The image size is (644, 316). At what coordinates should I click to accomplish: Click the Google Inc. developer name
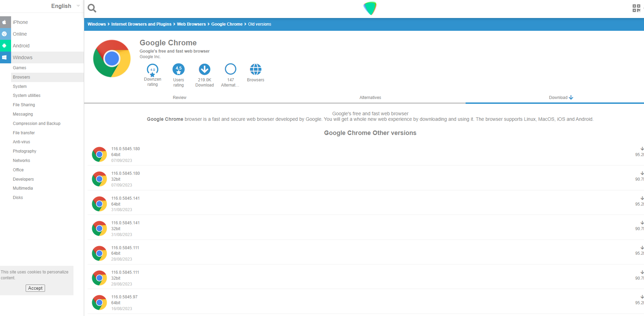click(150, 57)
